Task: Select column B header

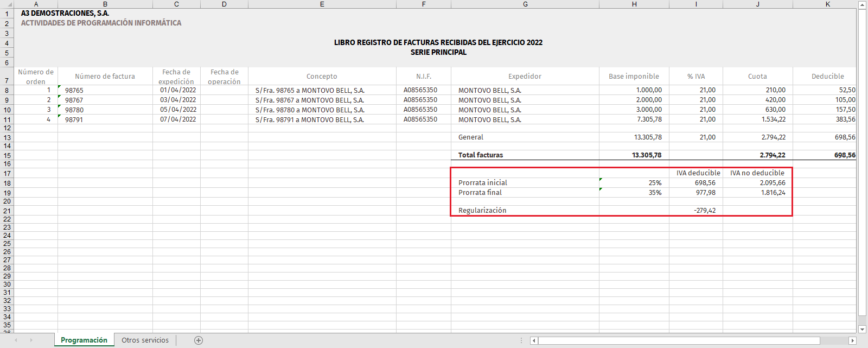Action: click(105, 4)
